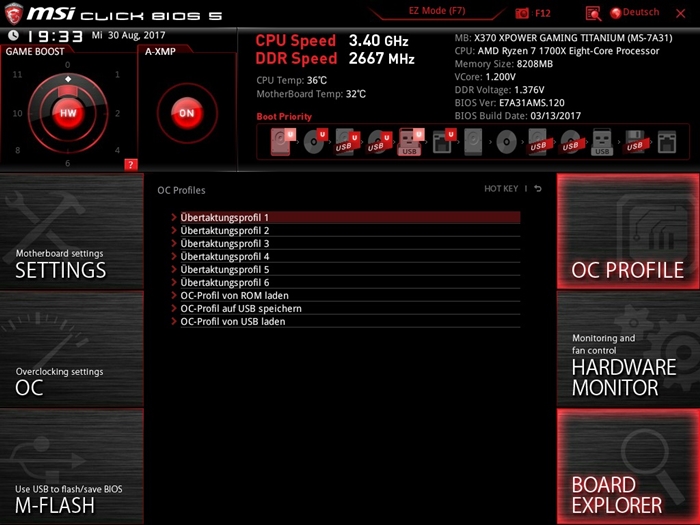Image resolution: width=700 pixels, height=525 pixels.
Task: Expand Übertaktungsprofil 2 chevron
Action: (174, 230)
